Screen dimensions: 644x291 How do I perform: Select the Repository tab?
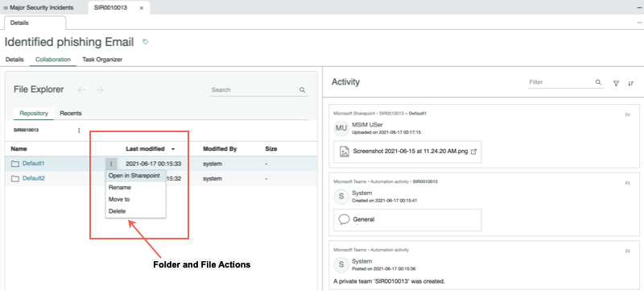(x=34, y=113)
